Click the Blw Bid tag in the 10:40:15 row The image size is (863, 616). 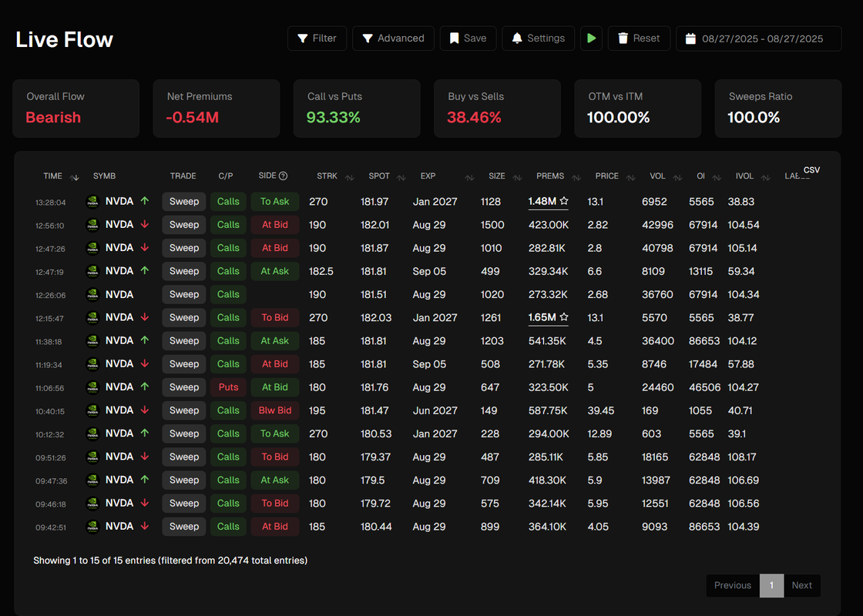coord(274,410)
